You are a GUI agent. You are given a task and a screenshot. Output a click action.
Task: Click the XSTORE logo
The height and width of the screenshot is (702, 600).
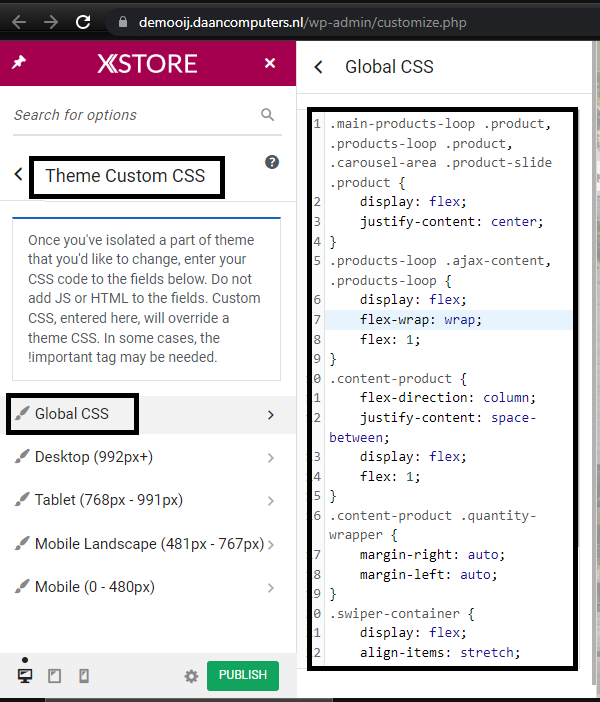(147, 64)
